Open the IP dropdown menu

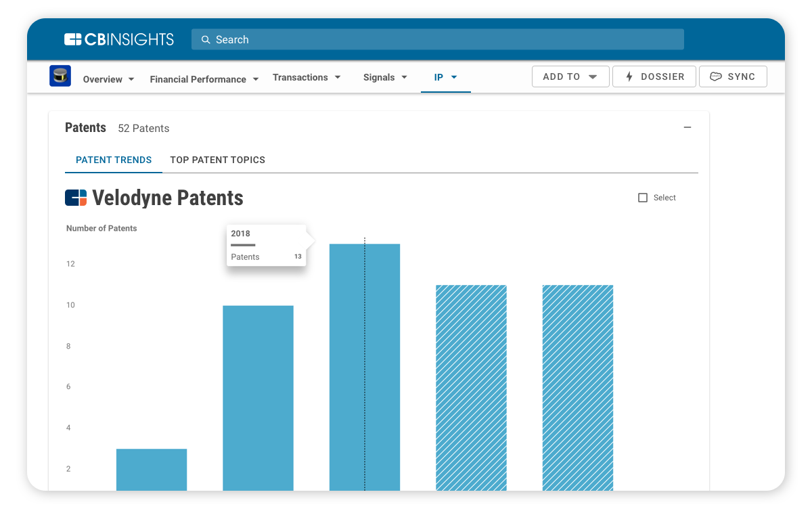(x=446, y=77)
